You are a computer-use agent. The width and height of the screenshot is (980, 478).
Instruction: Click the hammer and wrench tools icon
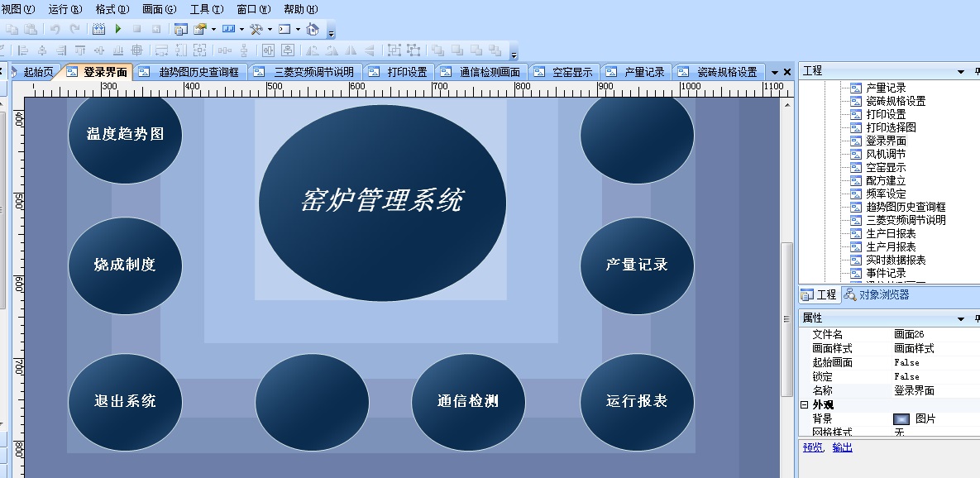pyautogui.click(x=256, y=29)
